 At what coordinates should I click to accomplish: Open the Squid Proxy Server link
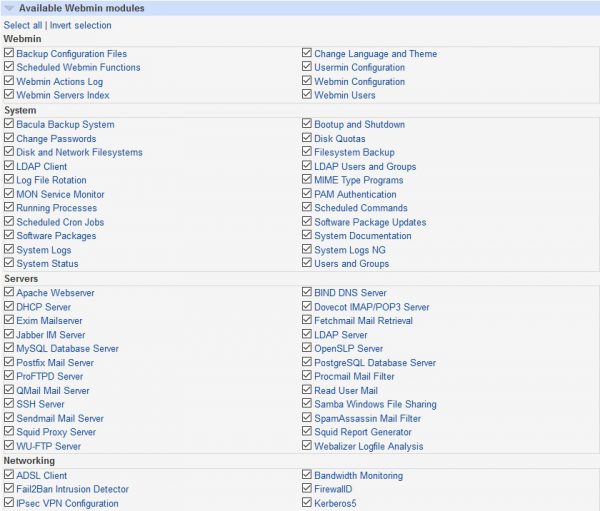pyautogui.click(x=56, y=432)
